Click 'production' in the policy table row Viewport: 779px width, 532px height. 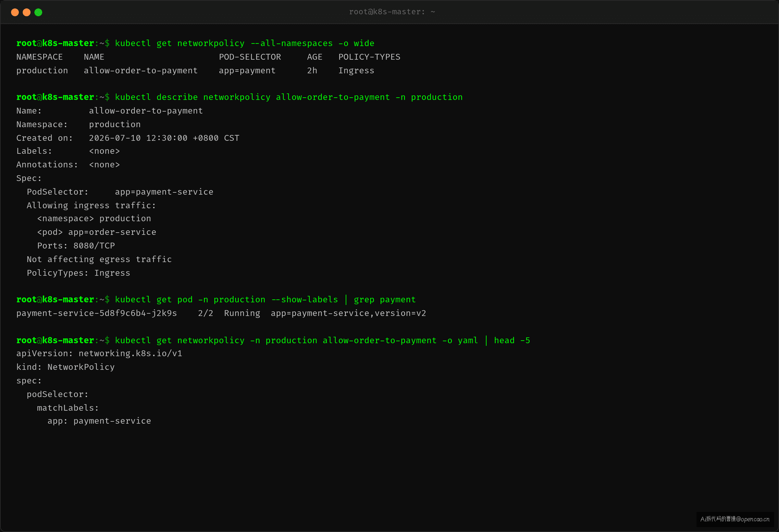point(42,71)
